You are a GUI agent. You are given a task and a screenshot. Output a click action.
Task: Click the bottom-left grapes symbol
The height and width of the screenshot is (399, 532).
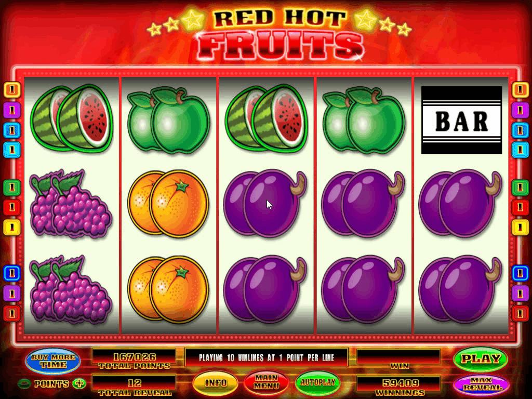(x=70, y=289)
